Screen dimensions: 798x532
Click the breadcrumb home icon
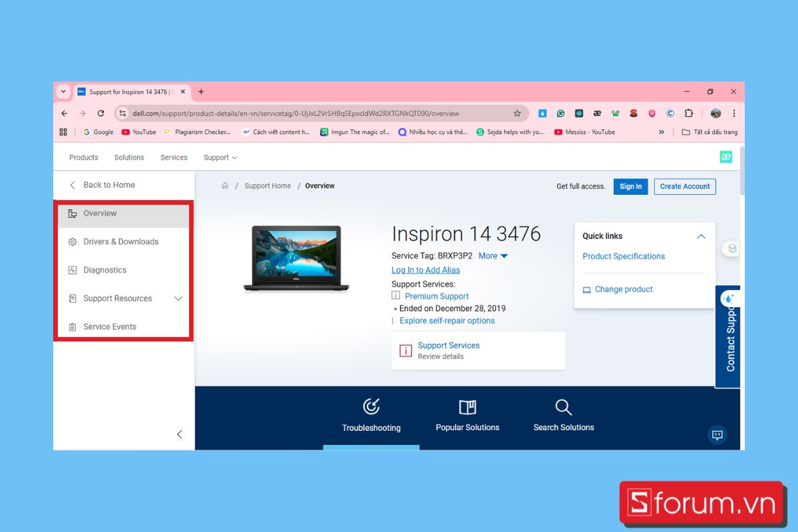(x=225, y=186)
